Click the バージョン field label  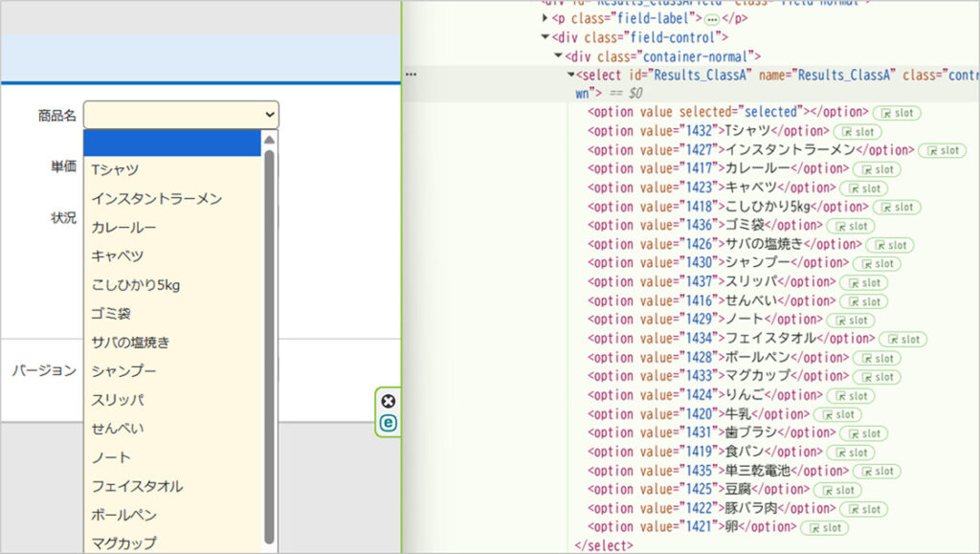[x=44, y=370]
